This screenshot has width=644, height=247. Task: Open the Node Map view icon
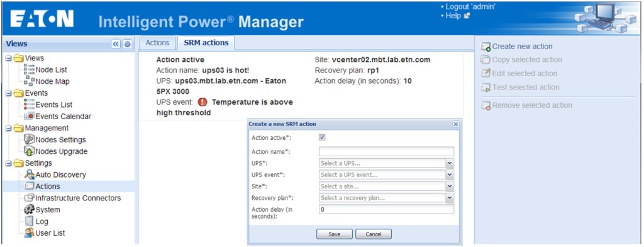30,81
